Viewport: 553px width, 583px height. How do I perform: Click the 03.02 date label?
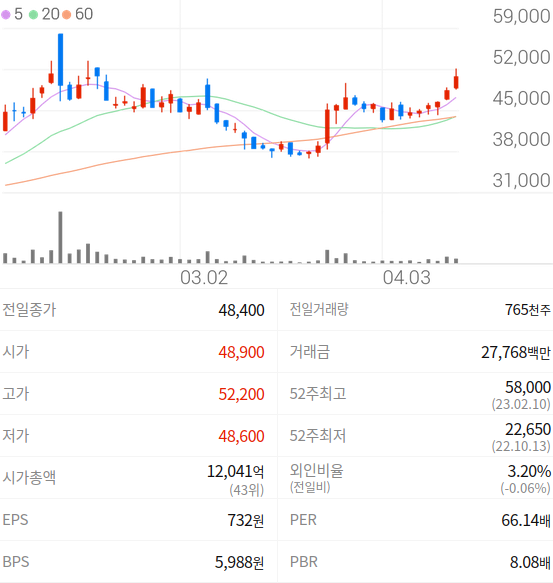[204, 278]
